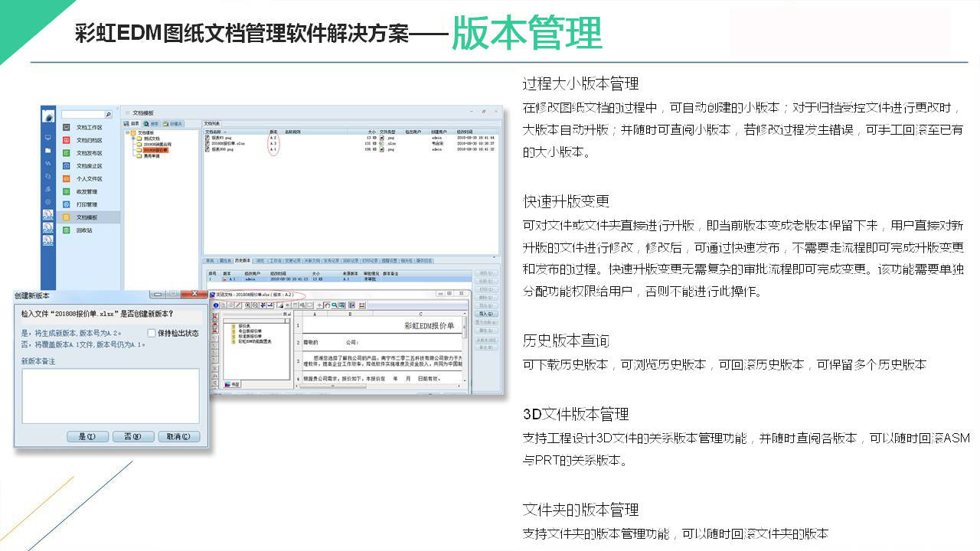Click the magnifier icon in the viewer toolbar

coord(335,305)
